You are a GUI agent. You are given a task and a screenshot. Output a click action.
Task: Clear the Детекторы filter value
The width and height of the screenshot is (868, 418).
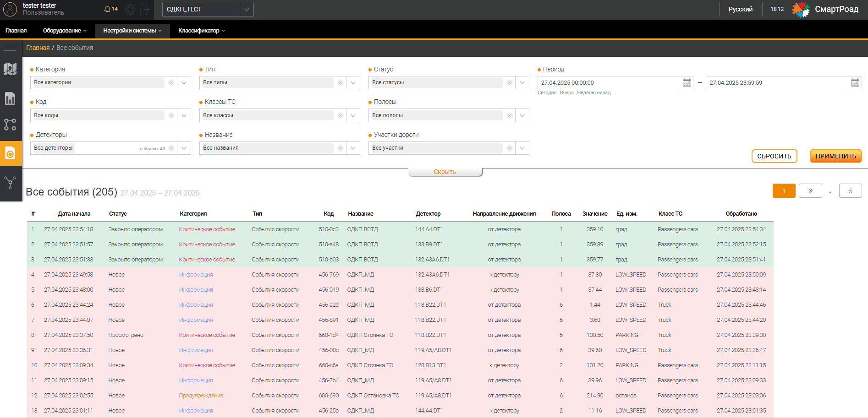click(x=171, y=148)
